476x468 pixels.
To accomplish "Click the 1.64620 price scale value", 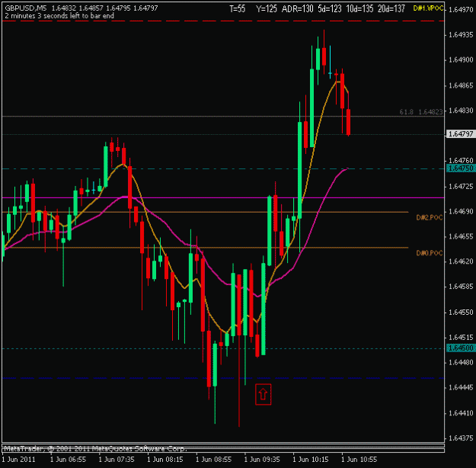I will coord(461,261).
